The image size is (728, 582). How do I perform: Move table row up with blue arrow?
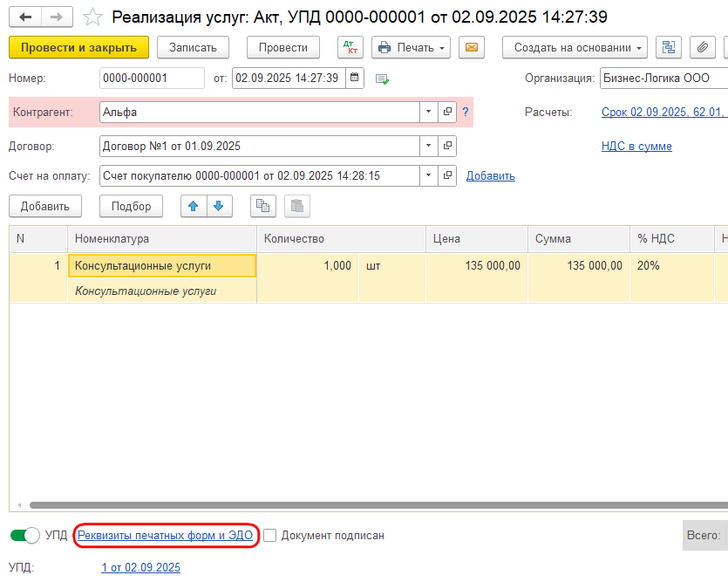(x=194, y=206)
